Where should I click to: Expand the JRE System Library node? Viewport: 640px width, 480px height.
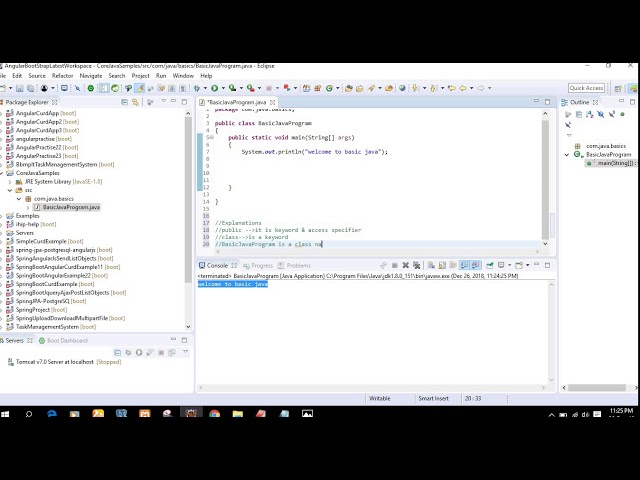(10, 182)
